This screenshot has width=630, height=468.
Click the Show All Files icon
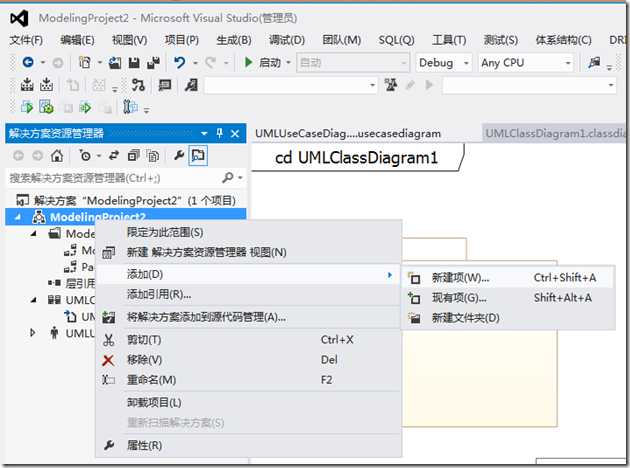[x=153, y=155]
